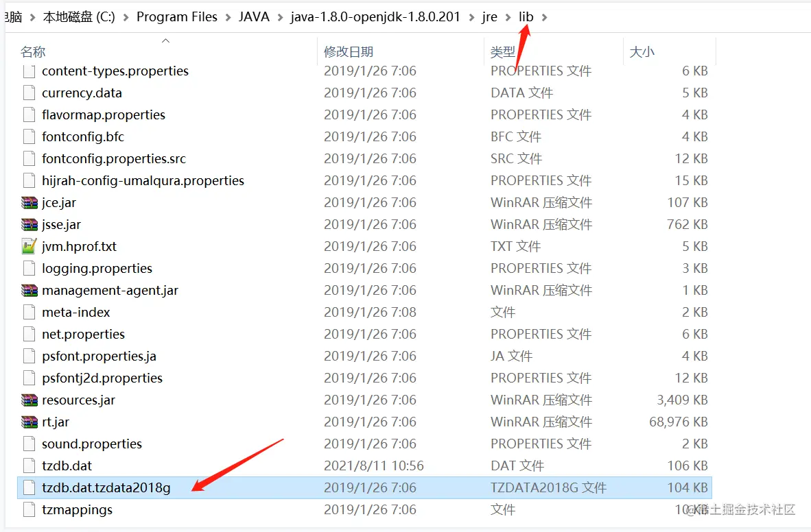This screenshot has height=532, width=811.
Task: Click the 2021/8/11 10:56 modified date
Action: tap(373, 465)
